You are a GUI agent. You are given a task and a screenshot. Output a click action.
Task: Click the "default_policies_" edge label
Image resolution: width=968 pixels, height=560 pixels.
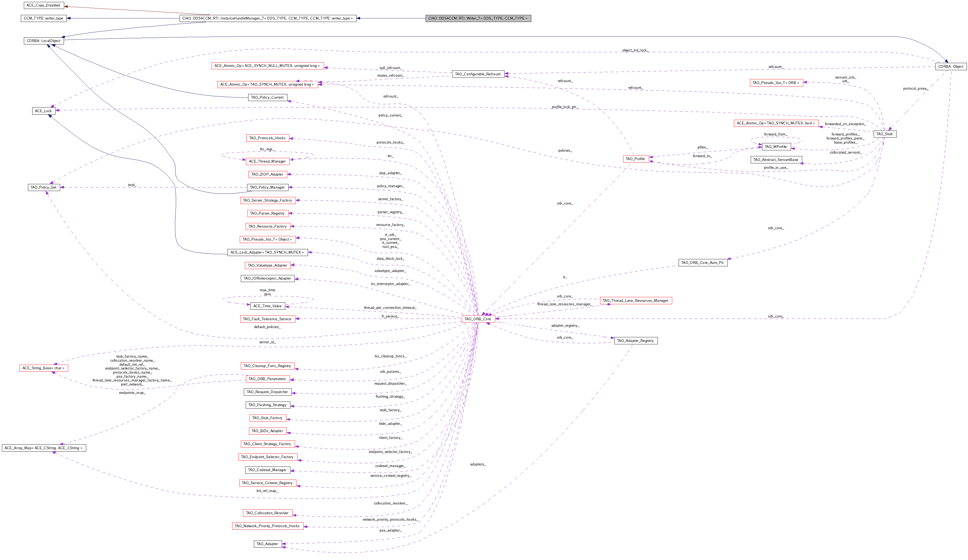click(267, 327)
